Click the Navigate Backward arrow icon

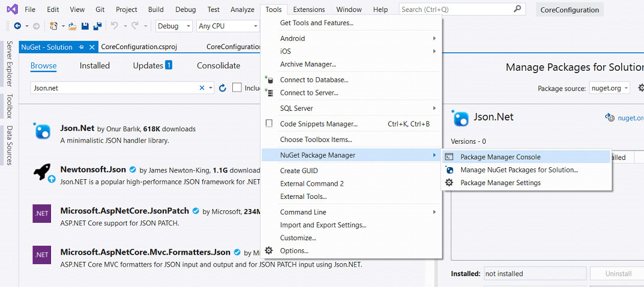(x=17, y=26)
